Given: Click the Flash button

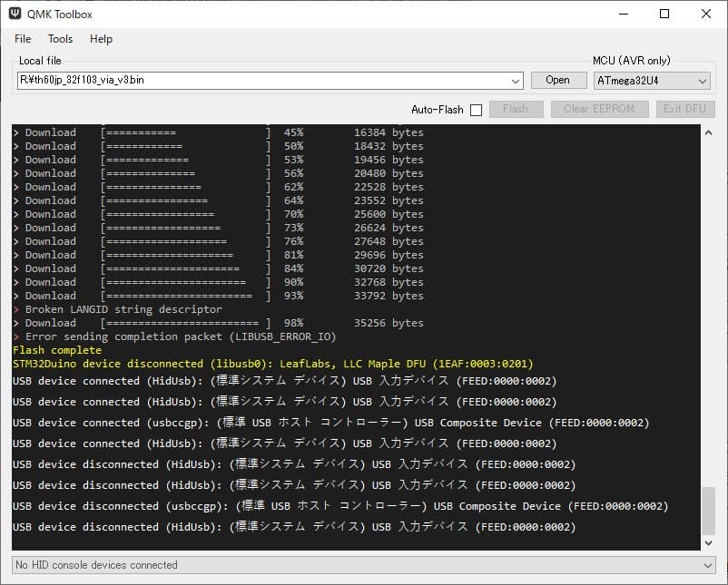Looking at the screenshot, I should pyautogui.click(x=516, y=109).
